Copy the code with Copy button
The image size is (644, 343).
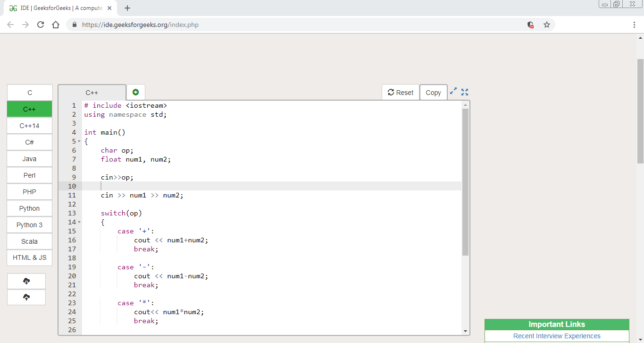(433, 93)
